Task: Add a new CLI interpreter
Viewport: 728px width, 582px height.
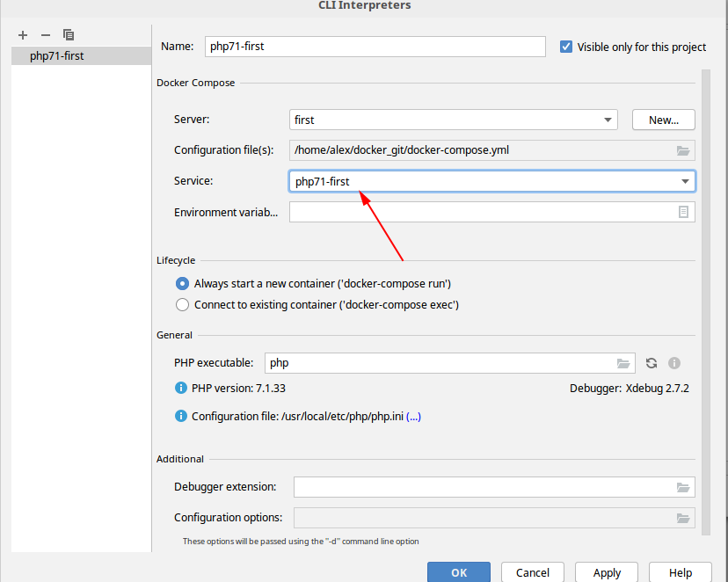Action: pyautogui.click(x=22, y=35)
